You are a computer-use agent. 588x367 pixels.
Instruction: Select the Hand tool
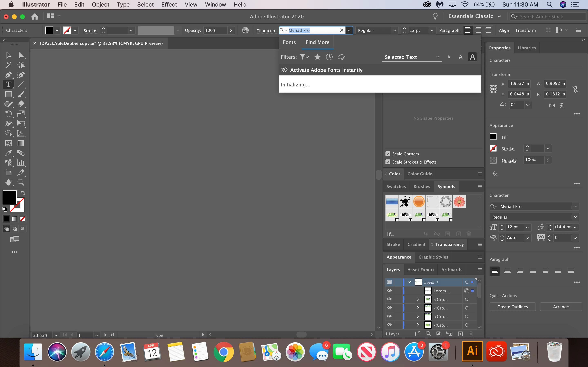(9, 182)
